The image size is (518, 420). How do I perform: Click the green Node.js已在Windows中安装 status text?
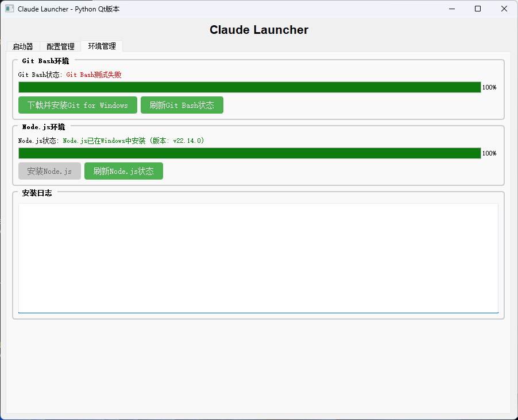tap(134, 141)
